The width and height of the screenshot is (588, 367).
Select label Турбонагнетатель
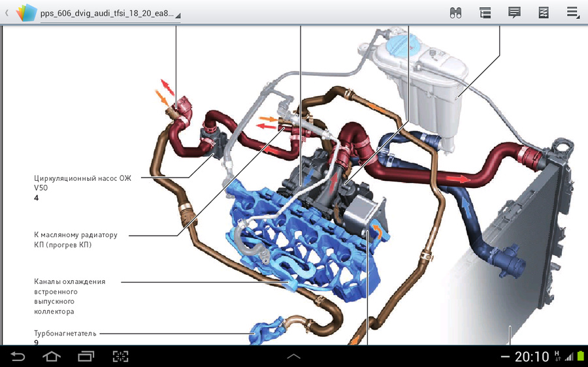tap(65, 333)
